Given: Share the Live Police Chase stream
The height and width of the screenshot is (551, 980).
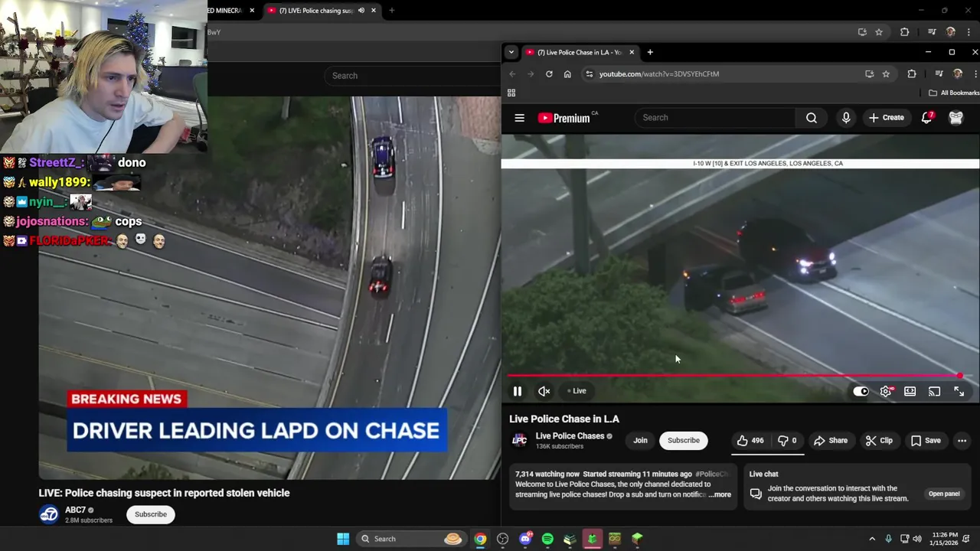Looking at the screenshot, I should (x=831, y=441).
